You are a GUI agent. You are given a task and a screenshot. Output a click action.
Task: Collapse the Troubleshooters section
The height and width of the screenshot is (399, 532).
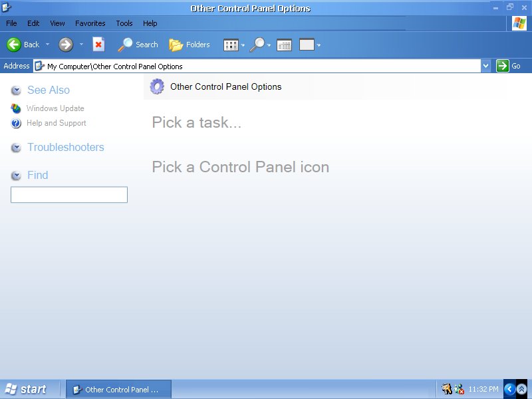(x=16, y=148)
